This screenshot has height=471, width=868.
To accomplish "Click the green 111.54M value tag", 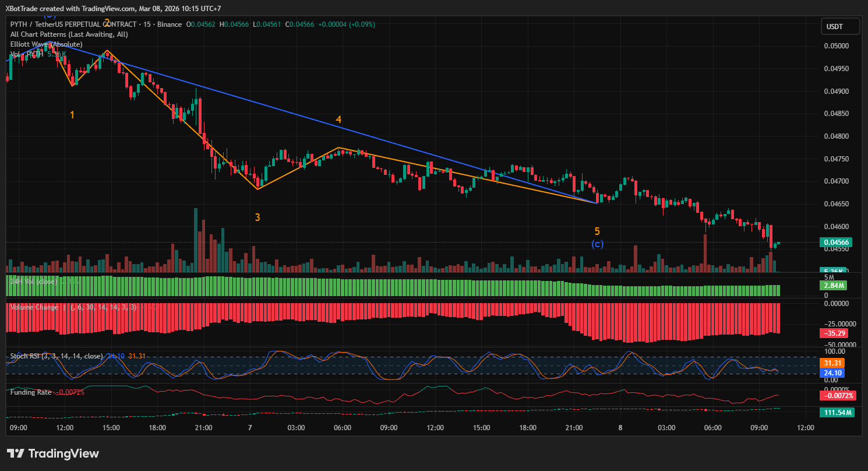I will [x=838, y=413].
